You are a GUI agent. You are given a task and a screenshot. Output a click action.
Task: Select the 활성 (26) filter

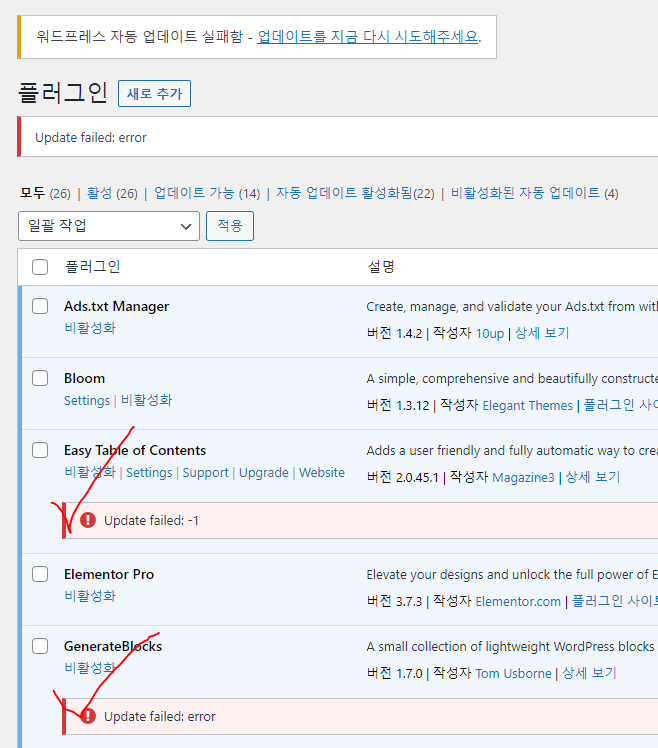click(112, 193)
